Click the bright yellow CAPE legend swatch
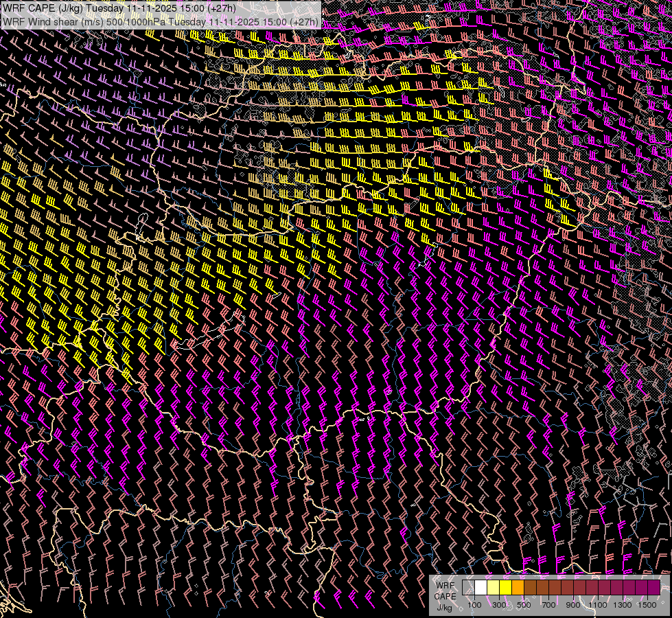The height and width of the screenshot is (618, 672). pyautogui.click(x=506, y=587)
